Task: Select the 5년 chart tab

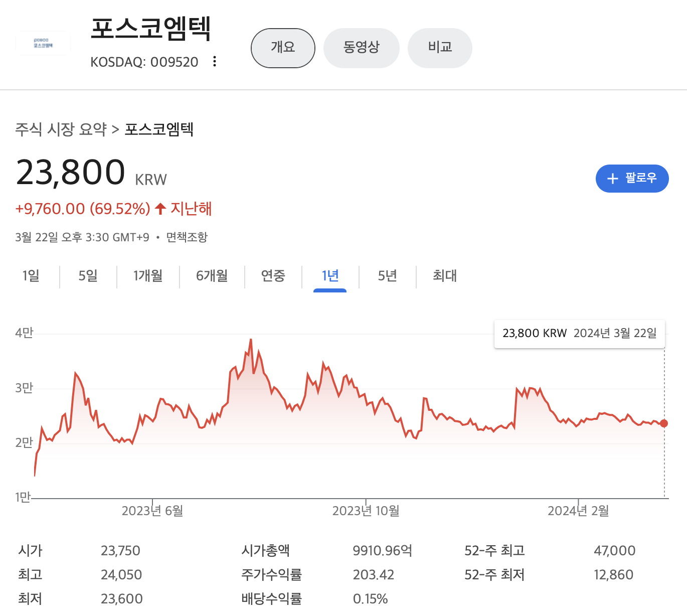Action: (x=387, y=276)
